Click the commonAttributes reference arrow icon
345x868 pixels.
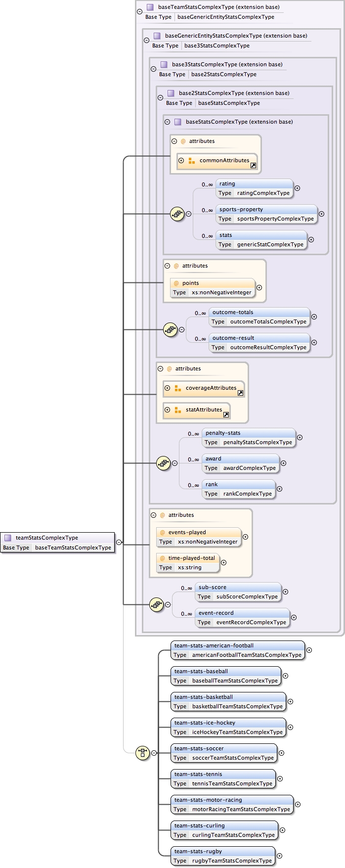(x=253, y=166)
